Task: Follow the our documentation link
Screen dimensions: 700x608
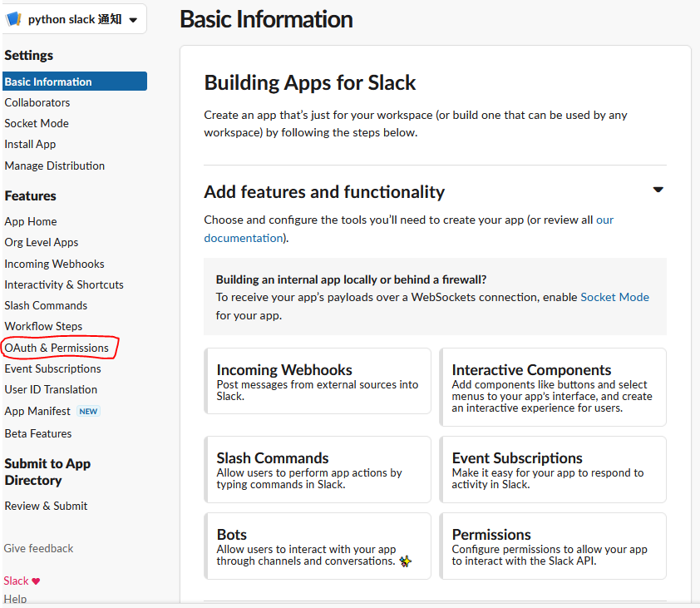Action: [x=409, y=229]
